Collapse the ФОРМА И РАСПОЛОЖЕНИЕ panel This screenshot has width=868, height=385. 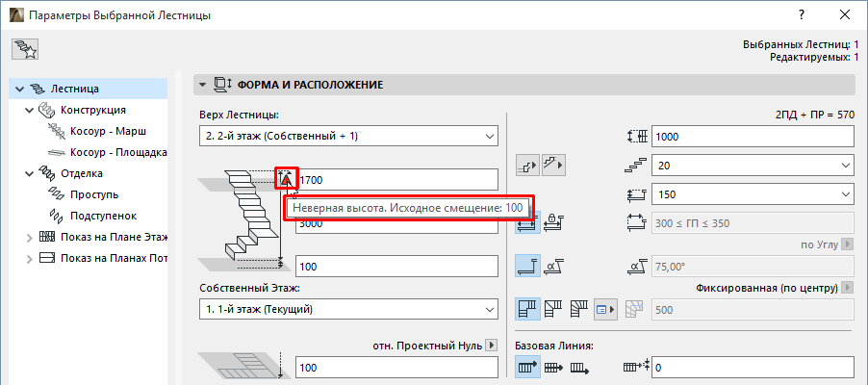pyautogui.click(x=202, y=85)
